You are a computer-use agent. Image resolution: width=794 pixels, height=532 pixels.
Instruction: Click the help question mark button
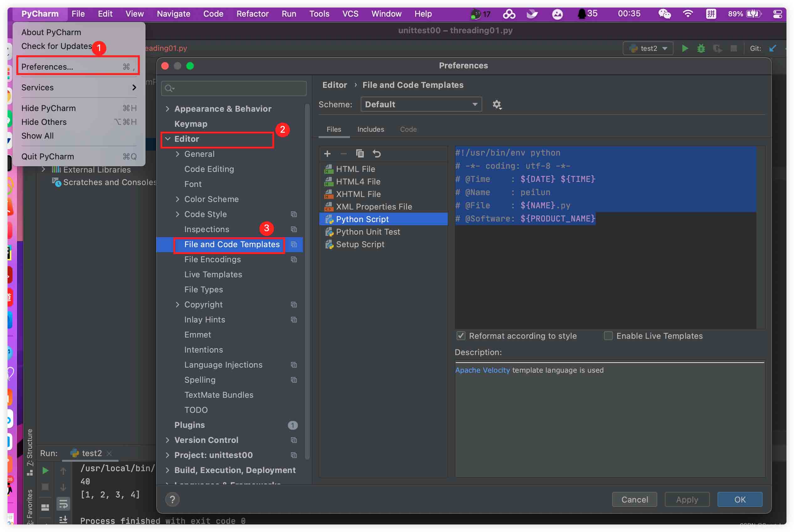[172, 499]
